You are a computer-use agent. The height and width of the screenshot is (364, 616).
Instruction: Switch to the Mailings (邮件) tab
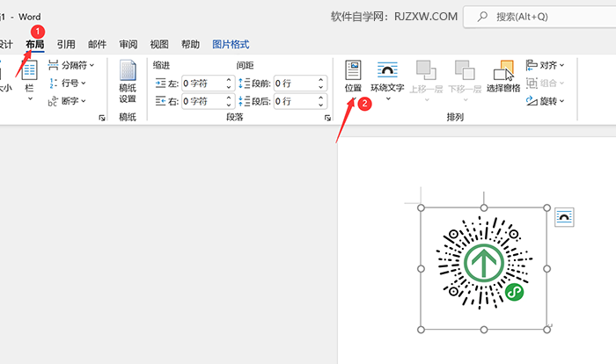[97, 44]
